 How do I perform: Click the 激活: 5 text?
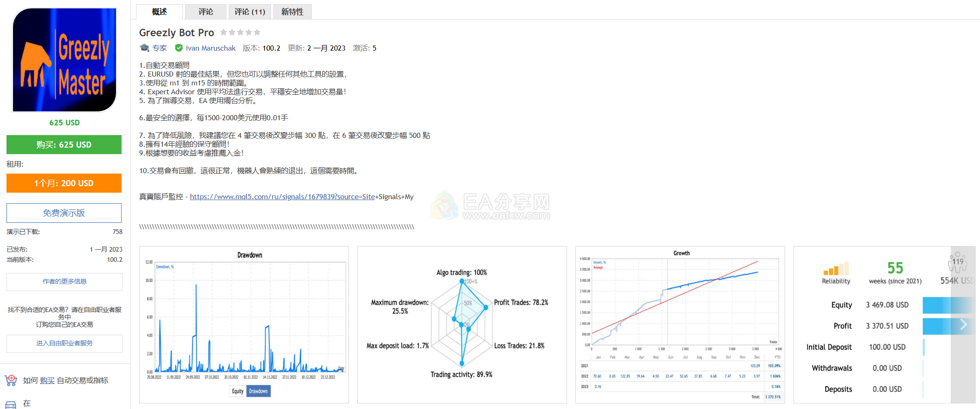point(364,48)
